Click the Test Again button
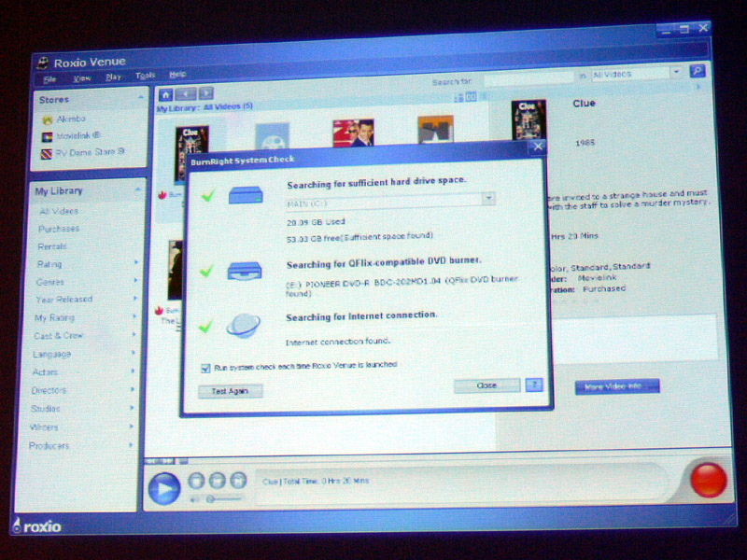 click(x=231, y=391)
